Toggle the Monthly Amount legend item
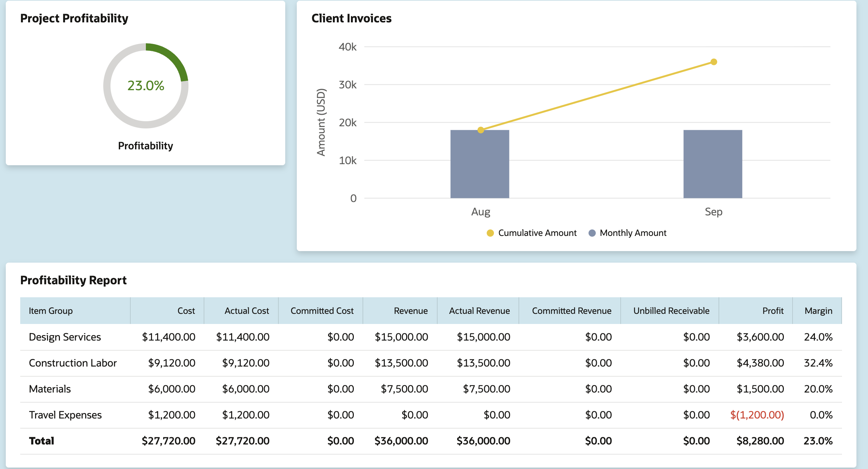The image size is (868, 469). click(628, 233)
